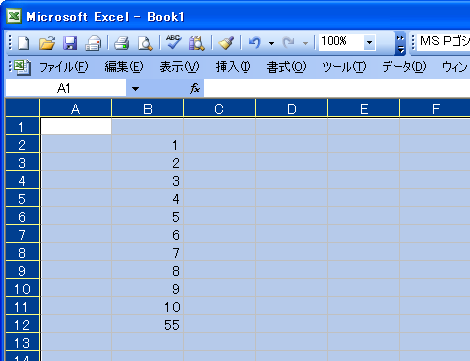Click the Select All corner button

[x=22, y=108]
